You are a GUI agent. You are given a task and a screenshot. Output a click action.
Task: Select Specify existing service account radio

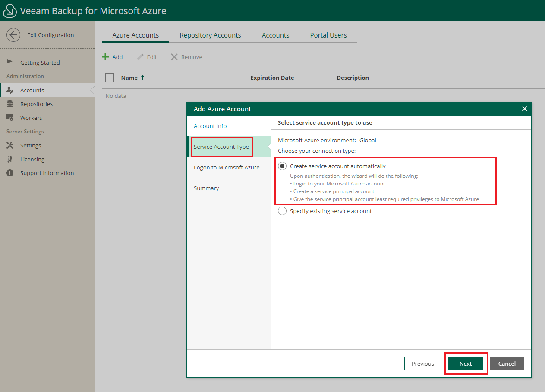click(282, 211)
